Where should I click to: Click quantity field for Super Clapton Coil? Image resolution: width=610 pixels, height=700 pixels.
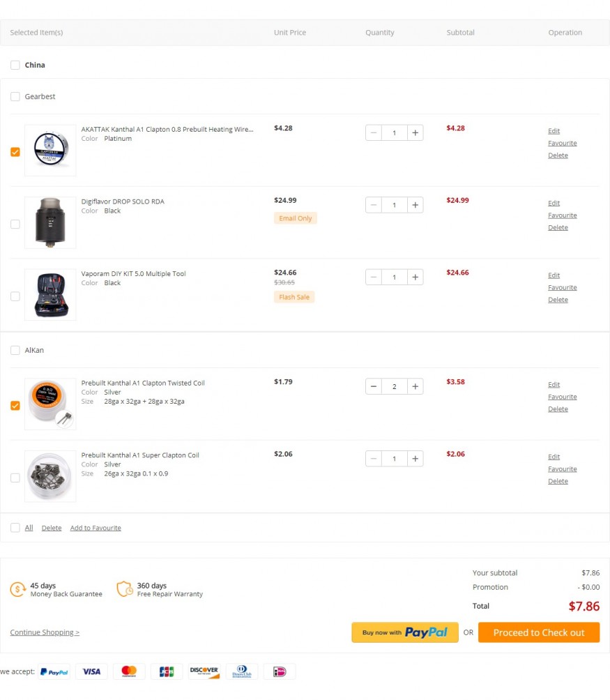pyautogui.click(x=395, y=459)
